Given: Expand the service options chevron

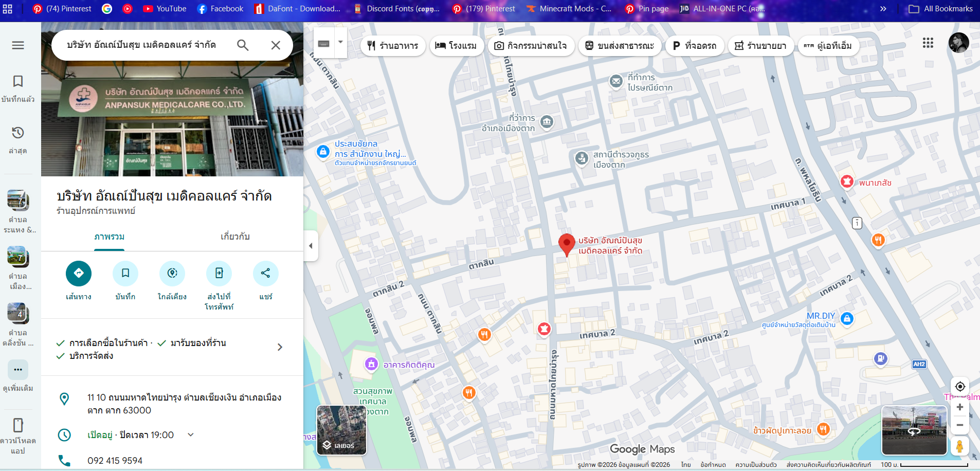Looking at the screenshot, I should [280, 348].
